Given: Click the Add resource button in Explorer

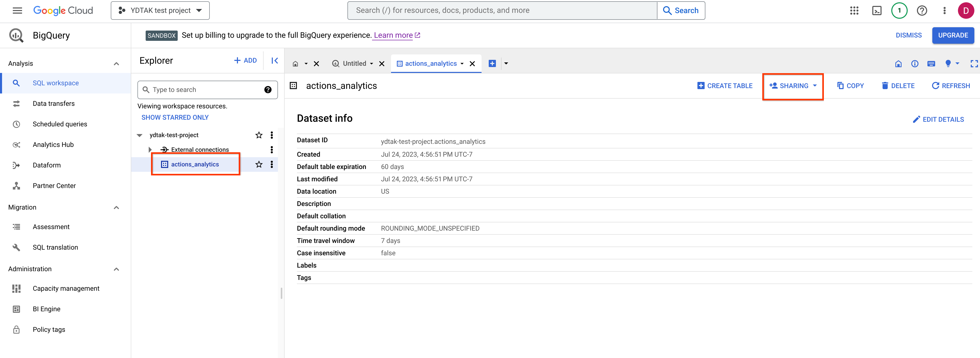Looking at the screenshot, I should [245, 61].
